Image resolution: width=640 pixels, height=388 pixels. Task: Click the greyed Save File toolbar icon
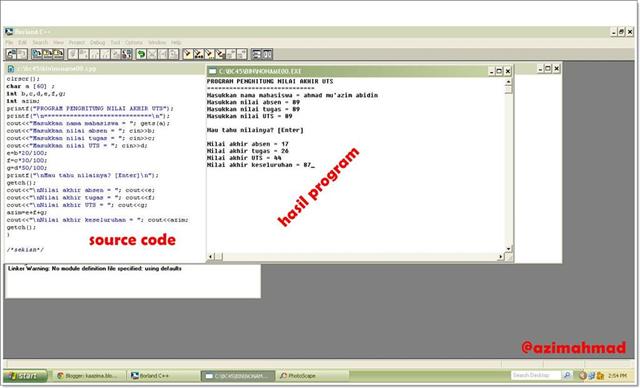[x=22, y=54]
